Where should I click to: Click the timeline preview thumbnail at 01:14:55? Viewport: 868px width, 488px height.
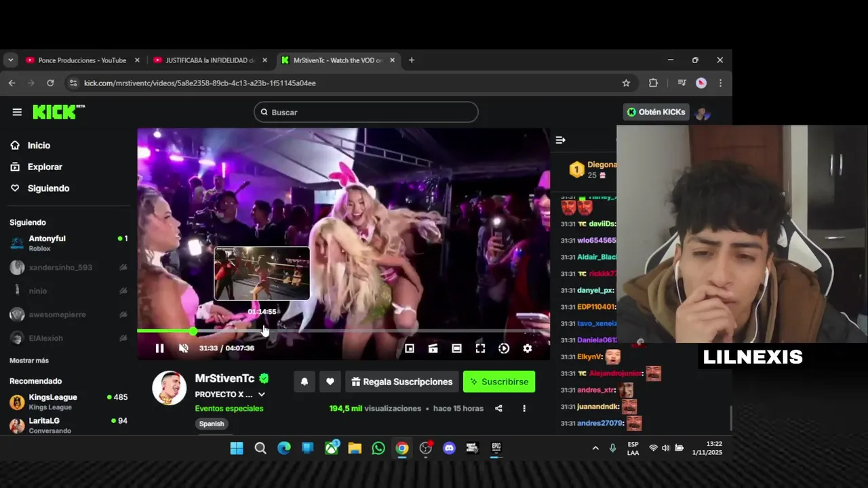point(262,273)
